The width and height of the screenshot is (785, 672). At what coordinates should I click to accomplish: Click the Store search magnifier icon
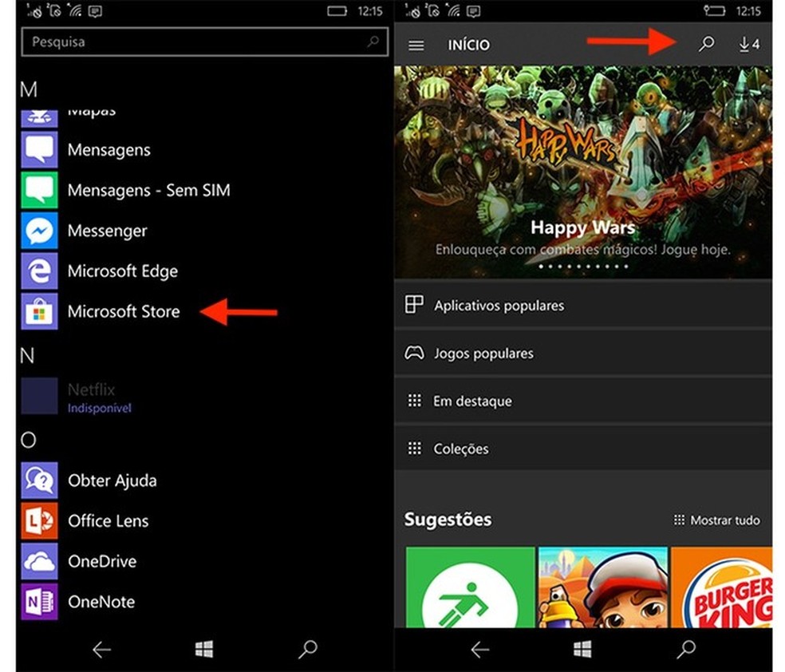(705, 45)
